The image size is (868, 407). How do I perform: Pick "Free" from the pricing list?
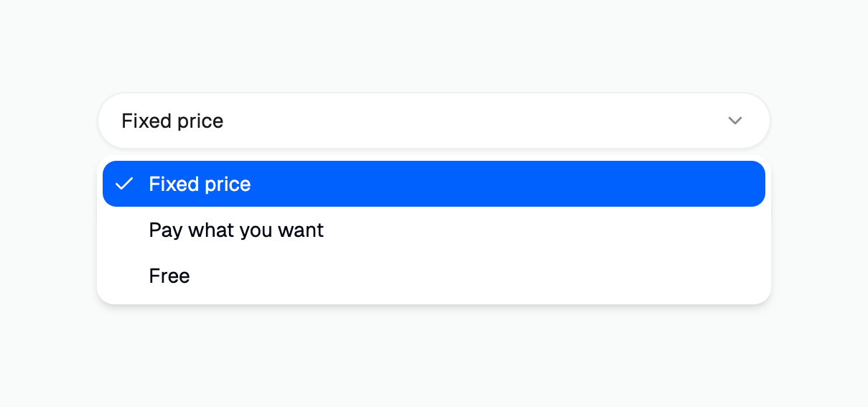169,276
